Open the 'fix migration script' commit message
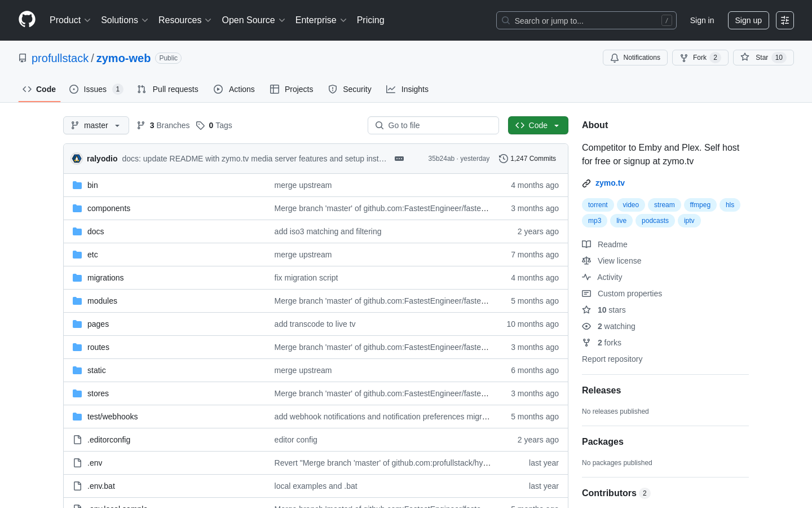Viewport: 812px width, 508px height. [x=306, y=278]
